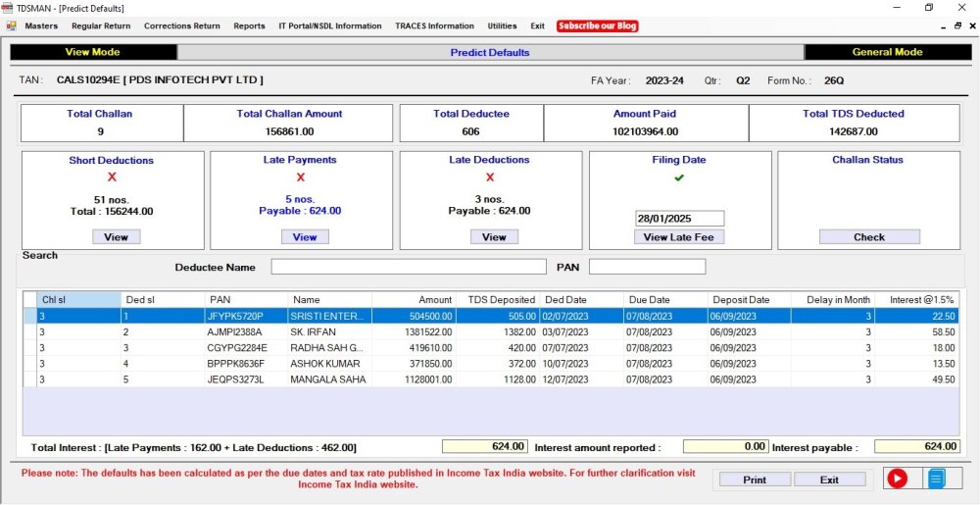Click the red X under Late Payments
Screen dimensions: 980x505
tap(300, 177)
